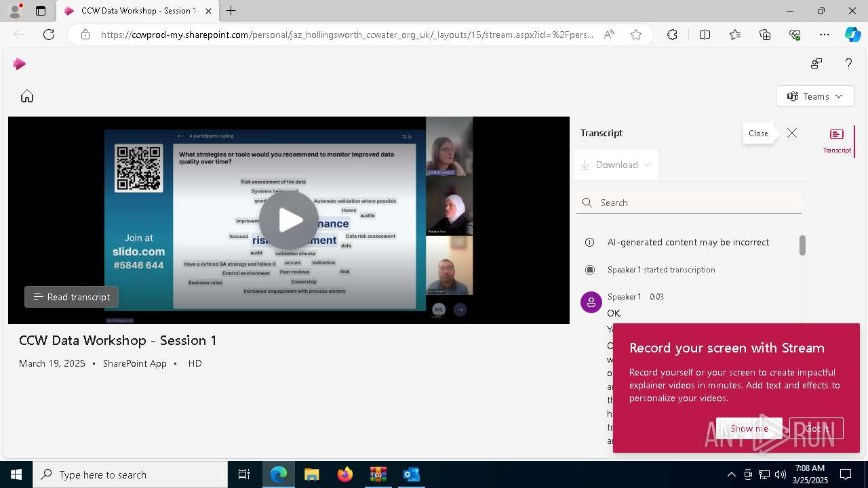Open Outlook from taskbar
868x488 pixels.
pos(411,474)
